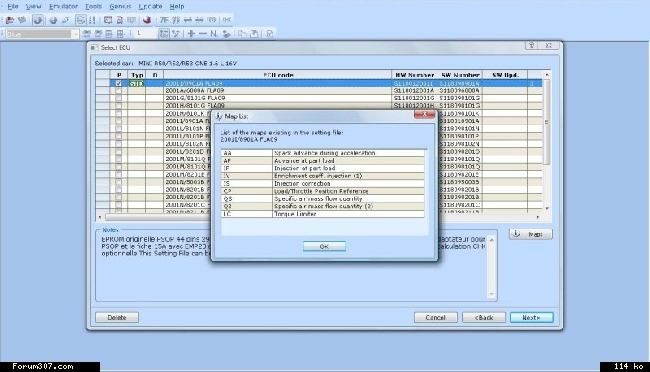Click the Cancel button
The height and width of the screenshot is (372, 650).
click(x=436, y=317)
